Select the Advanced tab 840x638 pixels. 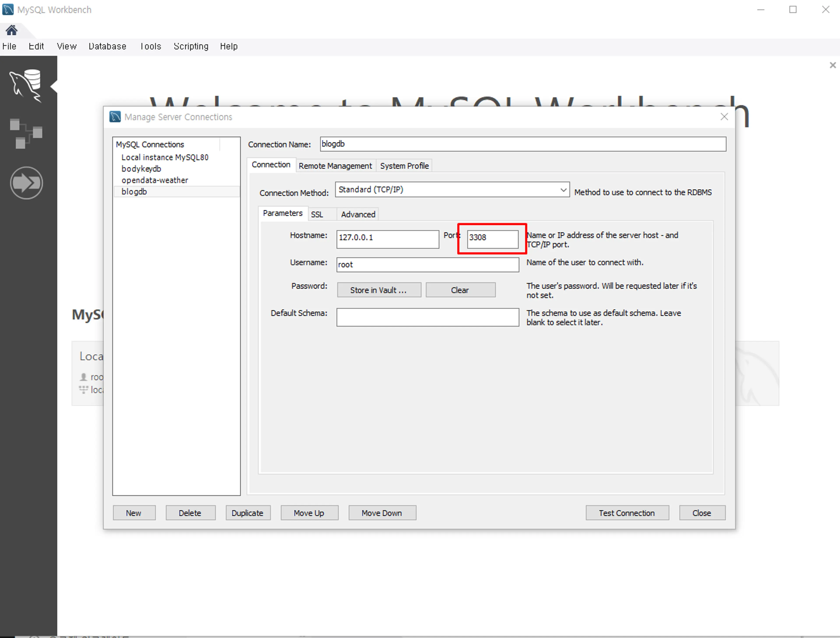click(x=358, y=215)
